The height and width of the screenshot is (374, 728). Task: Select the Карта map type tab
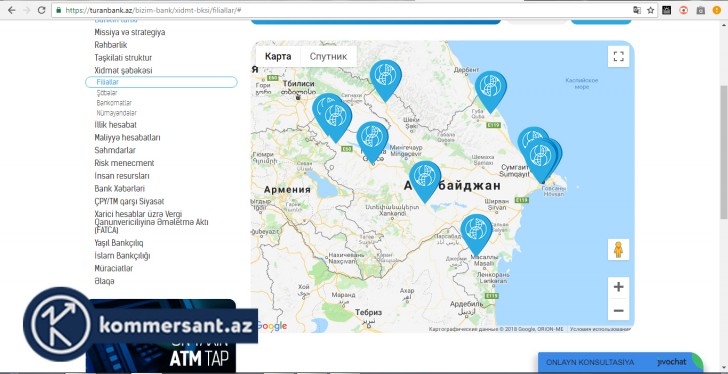pos(278,57)
